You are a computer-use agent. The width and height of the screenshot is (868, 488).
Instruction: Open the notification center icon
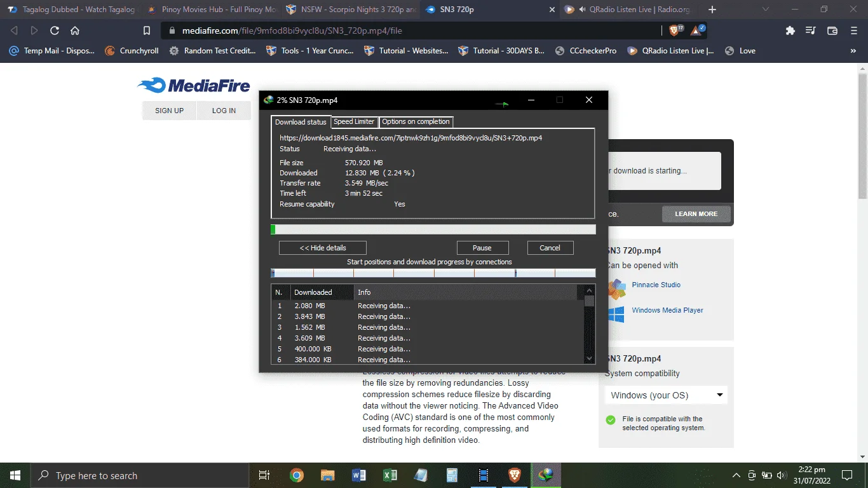point(847,475)
